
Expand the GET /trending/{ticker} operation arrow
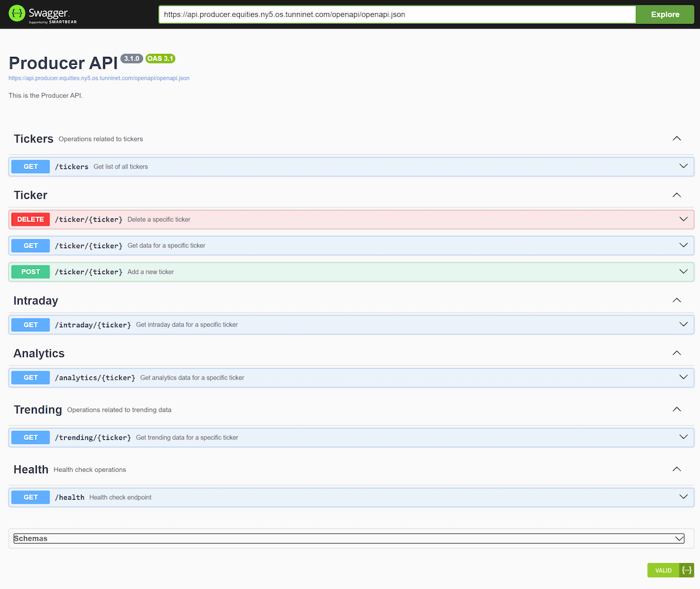[684, 437]
